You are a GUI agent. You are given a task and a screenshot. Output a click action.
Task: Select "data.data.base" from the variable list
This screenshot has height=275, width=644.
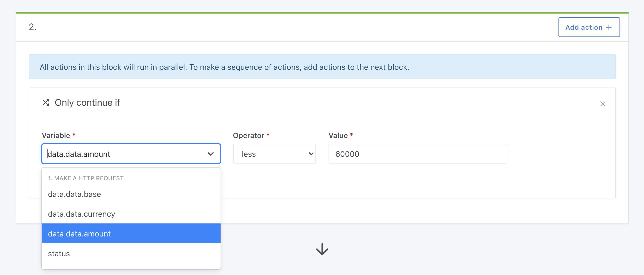tap(74, 194)
